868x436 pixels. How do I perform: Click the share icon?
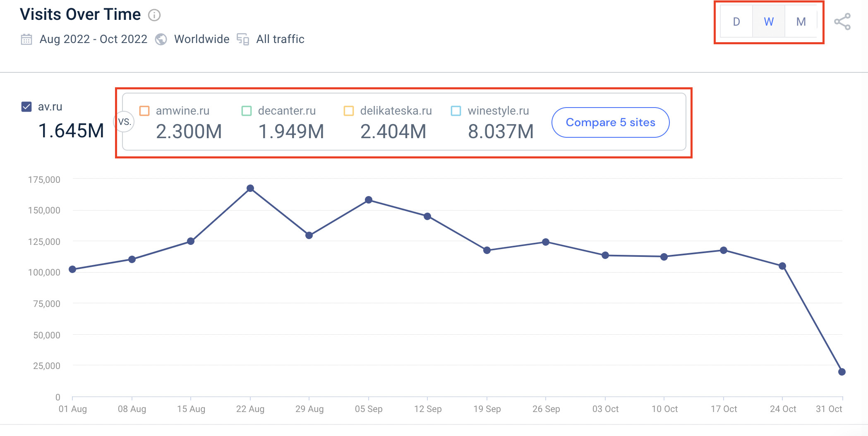point(842,22)
